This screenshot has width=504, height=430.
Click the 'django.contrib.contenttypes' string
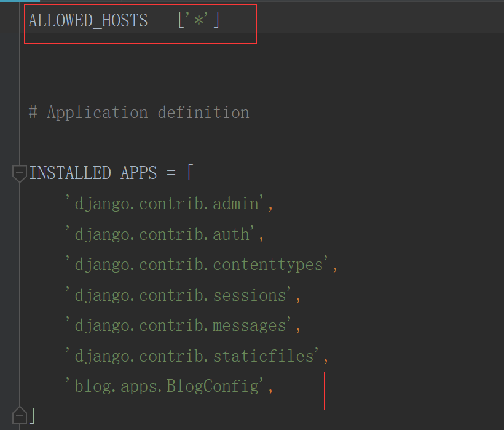(x=197, y=265)
